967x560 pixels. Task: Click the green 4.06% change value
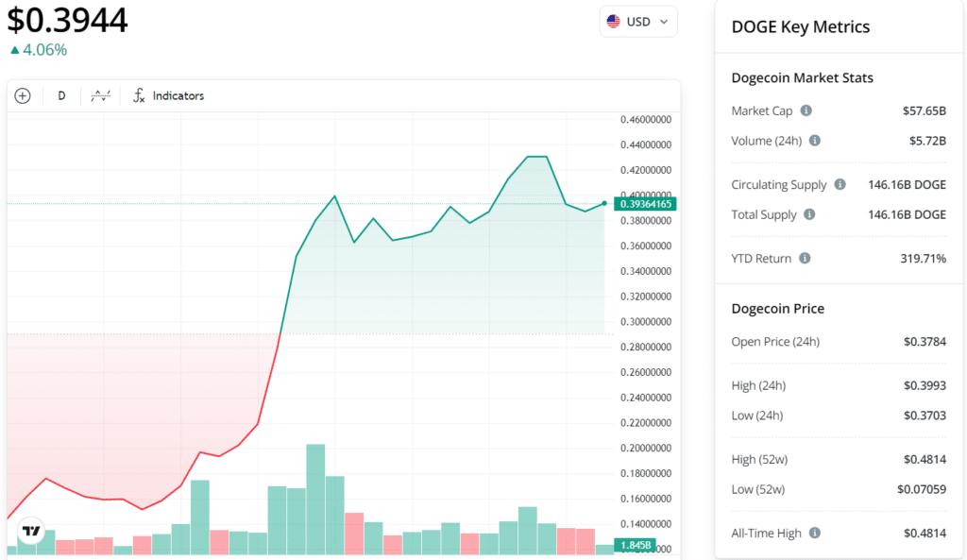tap(44, 50)
